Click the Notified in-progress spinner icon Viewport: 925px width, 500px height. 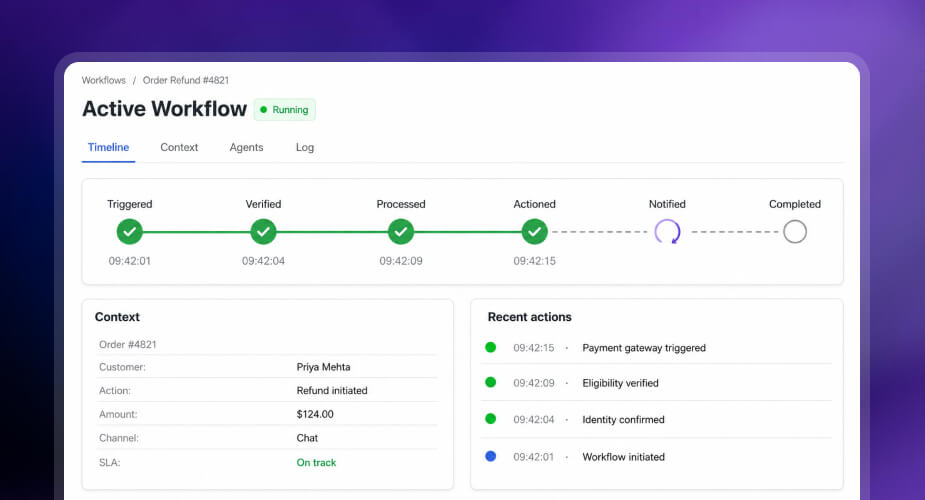click(x=667, y=232)
